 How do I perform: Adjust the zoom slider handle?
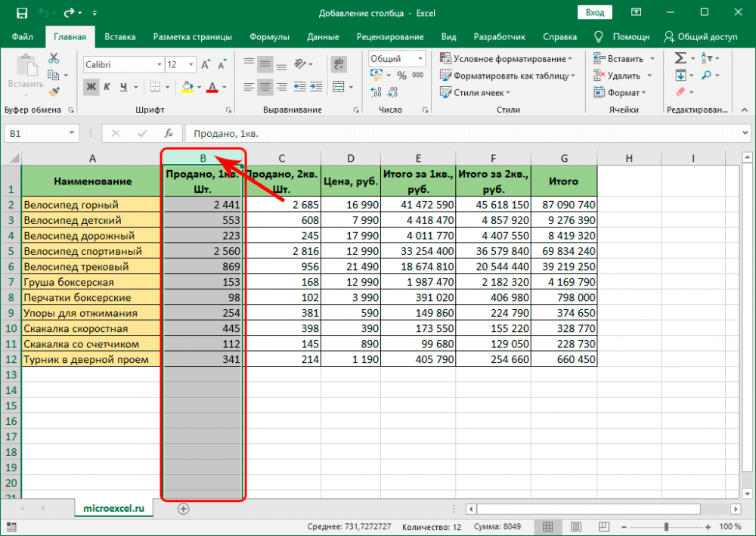click(666, 527)
